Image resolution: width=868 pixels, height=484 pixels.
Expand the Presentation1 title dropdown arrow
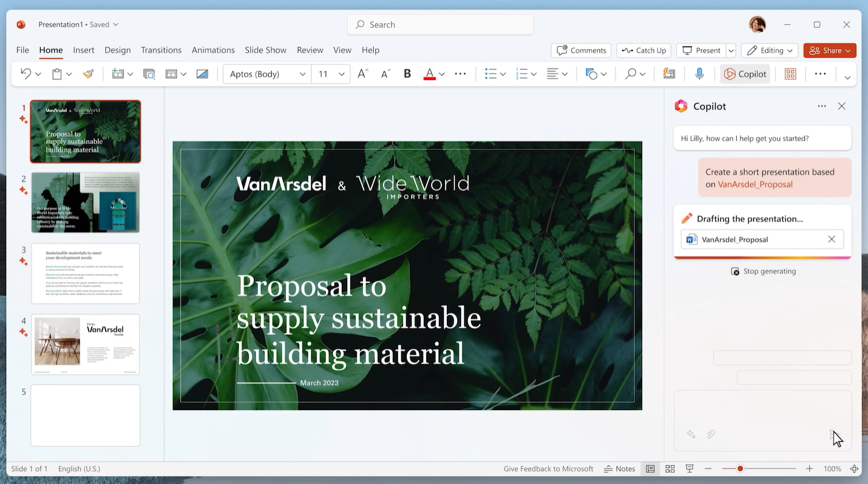pyautogui.click(x=116, y=25)
